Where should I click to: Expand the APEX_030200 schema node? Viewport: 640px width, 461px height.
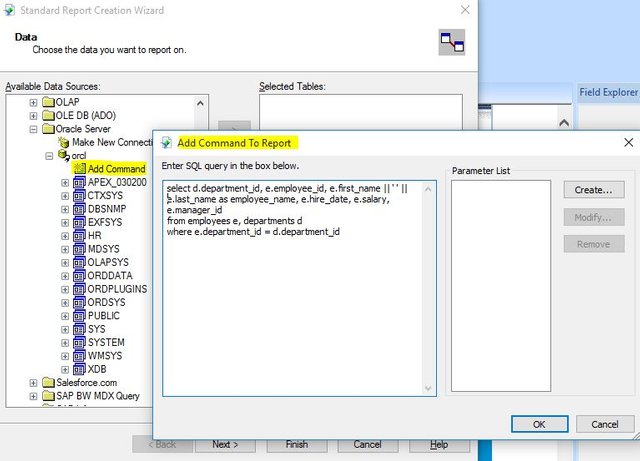click(65, 183)
